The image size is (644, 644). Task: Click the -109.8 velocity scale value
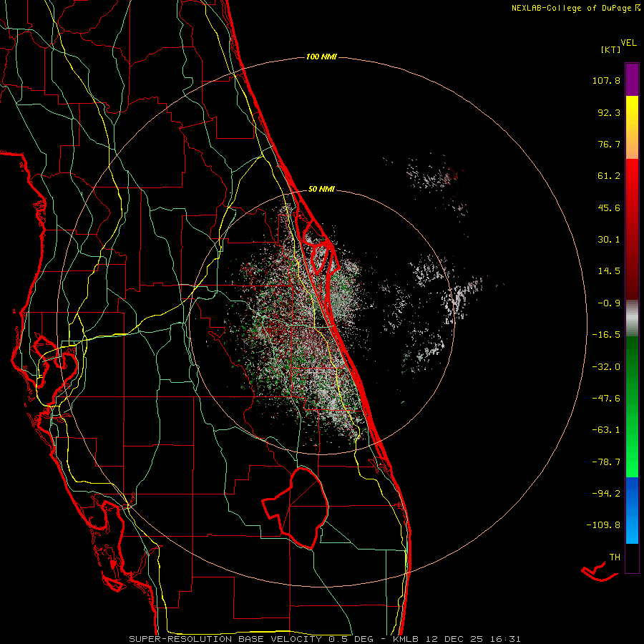pos(603,525)
